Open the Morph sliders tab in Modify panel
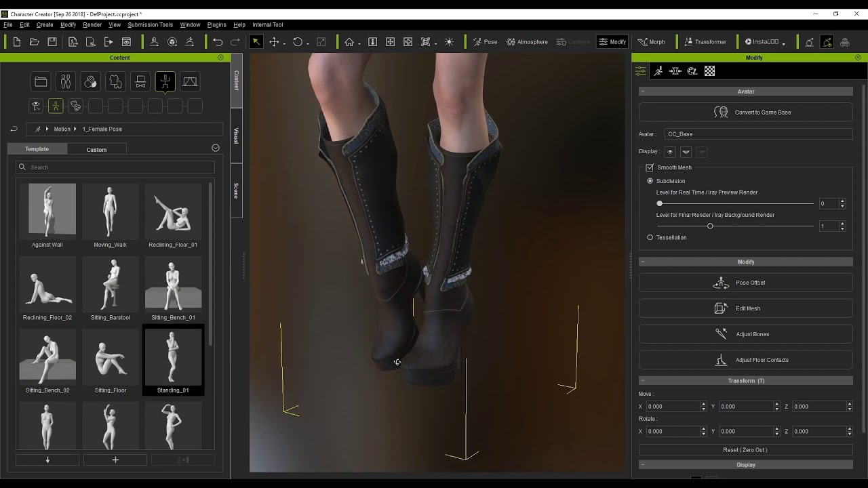The image size is (868, 488). pyautogui.click(x=675, y=71)
